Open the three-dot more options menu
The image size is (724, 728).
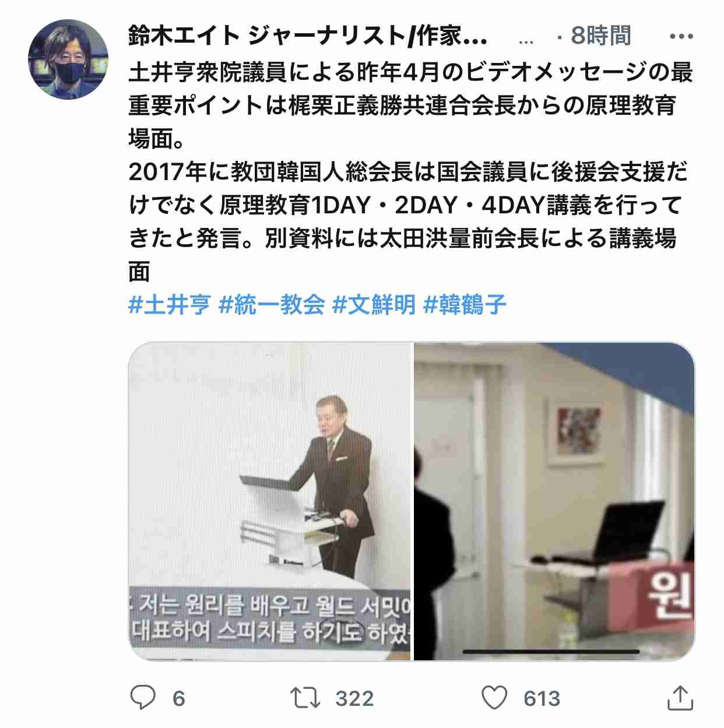coord(681,37)
